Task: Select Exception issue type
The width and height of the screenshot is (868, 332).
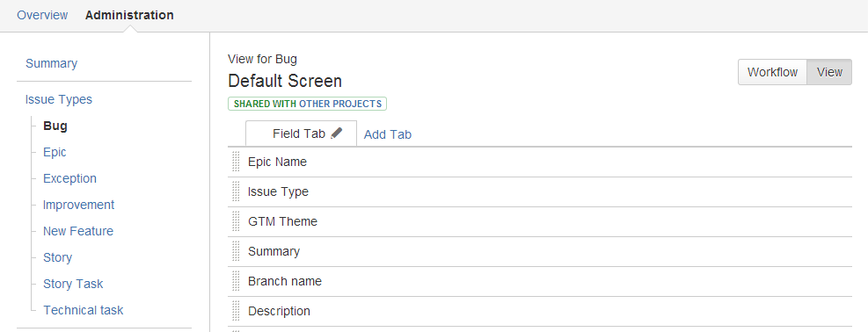Action: 69,178
